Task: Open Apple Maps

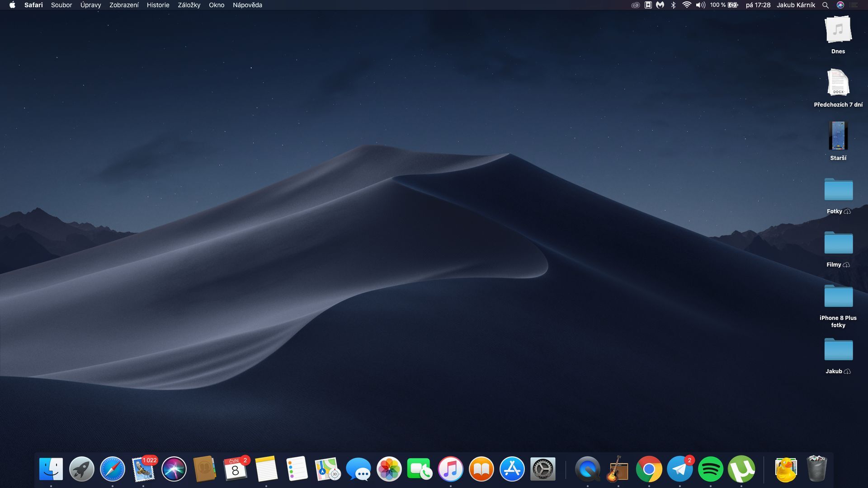Action: pyautogui.click(x=327, y=469)
